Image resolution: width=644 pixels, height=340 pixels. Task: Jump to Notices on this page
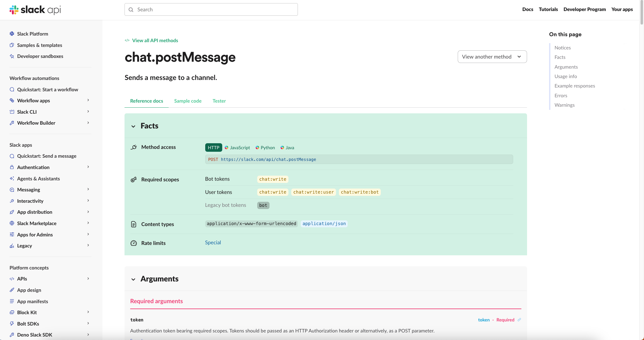point(562,48)
